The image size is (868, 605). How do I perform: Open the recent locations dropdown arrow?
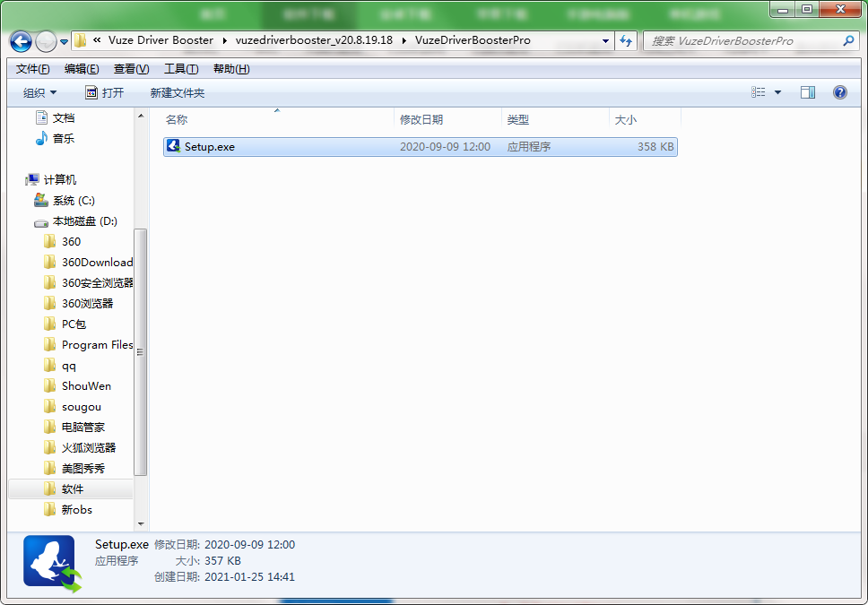(x=64, y=41)
